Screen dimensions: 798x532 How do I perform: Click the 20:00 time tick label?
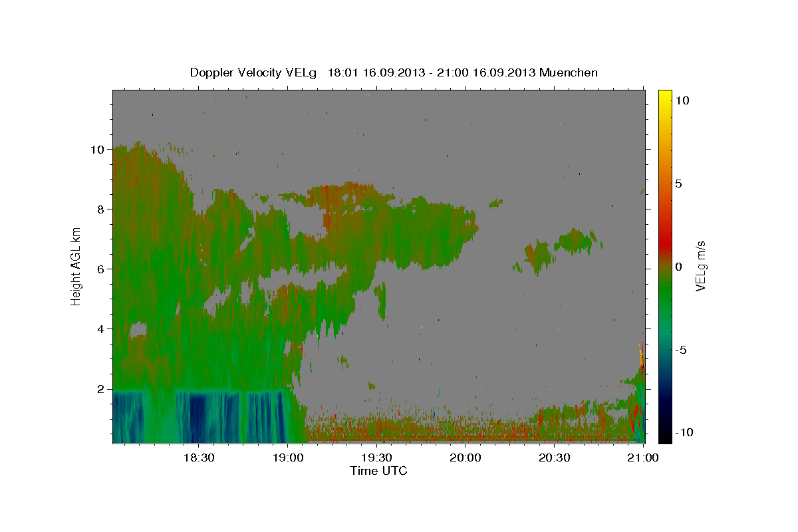click(x=465, y=458)
